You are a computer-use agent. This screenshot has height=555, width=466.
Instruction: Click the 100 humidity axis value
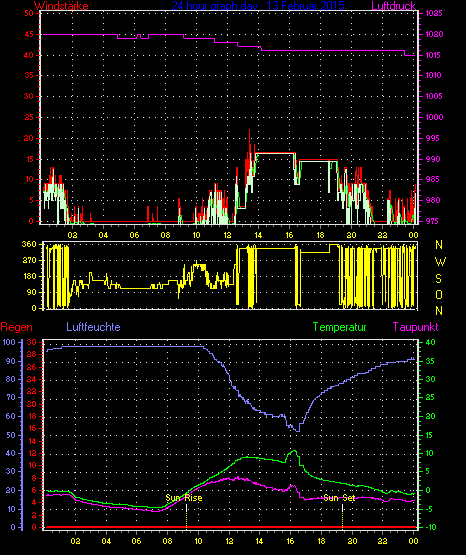pyautogui.click(x=9, y=342)
